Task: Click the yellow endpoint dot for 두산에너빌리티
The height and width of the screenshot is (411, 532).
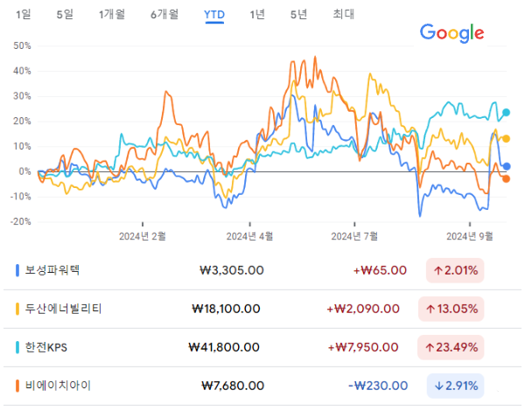Action: [506, 139]
